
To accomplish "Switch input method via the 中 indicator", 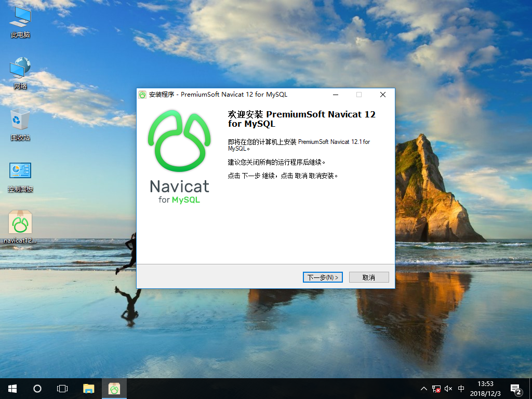I will [461, 388].
